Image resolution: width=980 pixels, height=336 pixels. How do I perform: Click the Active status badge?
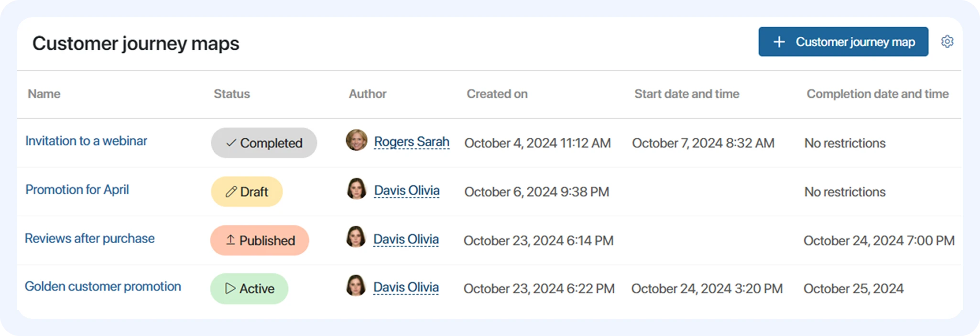[249, 289]
